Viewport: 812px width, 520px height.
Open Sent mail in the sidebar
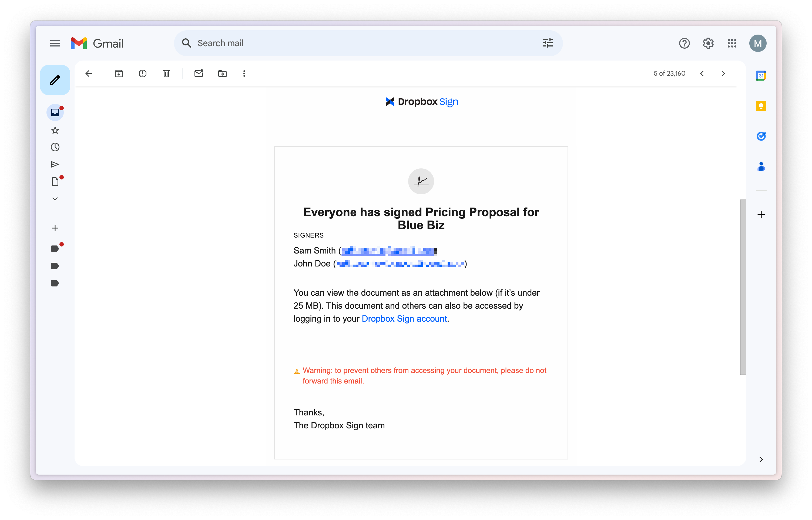pos(55,164)
